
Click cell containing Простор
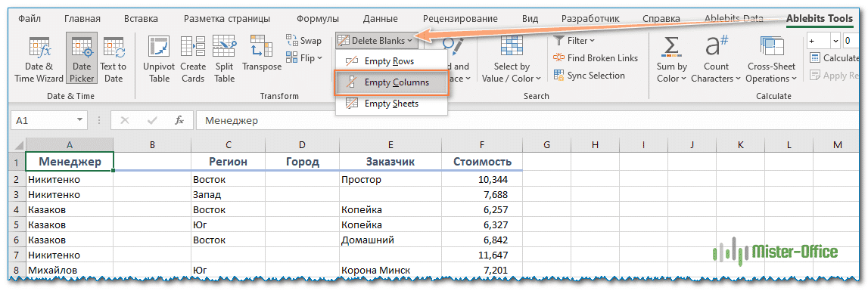click(x=390, y=180)
